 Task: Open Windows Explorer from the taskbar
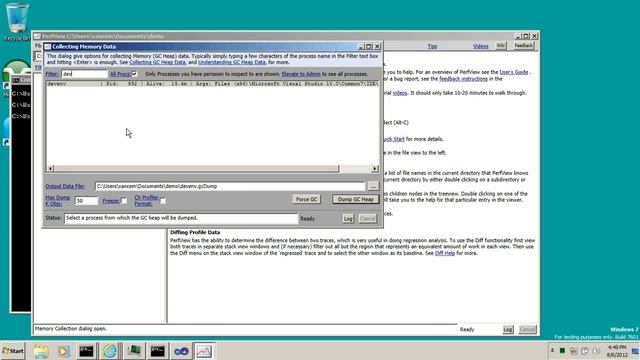pos(41,351)
